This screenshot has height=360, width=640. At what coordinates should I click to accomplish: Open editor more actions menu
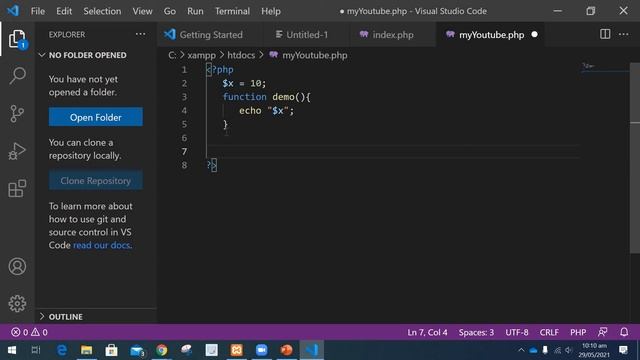(624, 34)
